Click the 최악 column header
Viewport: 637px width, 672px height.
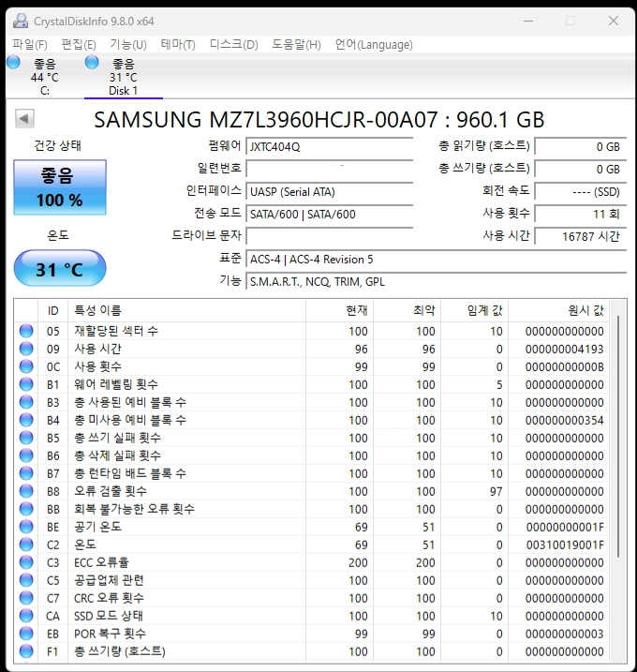407,310
